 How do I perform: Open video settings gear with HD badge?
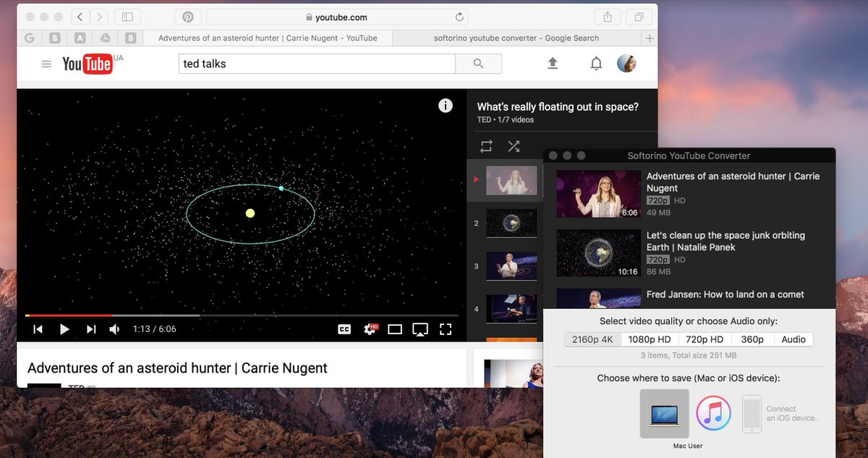point(371,329)
